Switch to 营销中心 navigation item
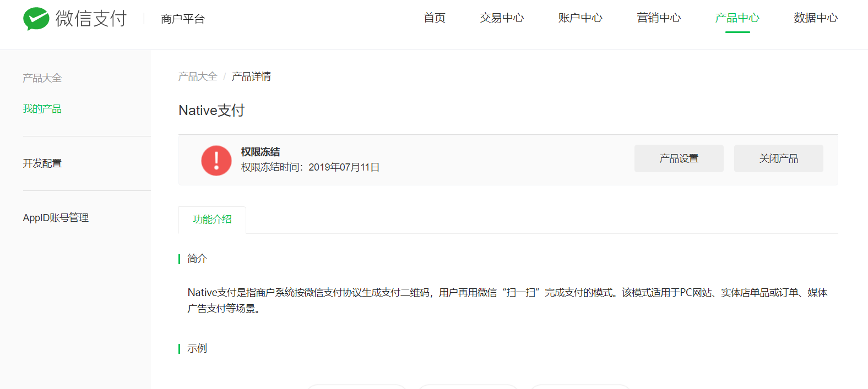Screen dimensions: 868x389 (659, 18)
